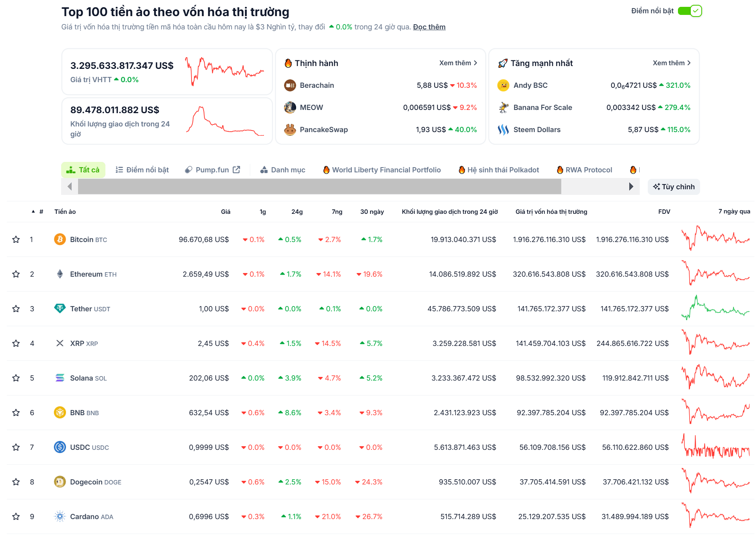This screenshot has width=756, height=536.
Task: Toggle the Điểm nổi bật switch
Action: (690, 11)
